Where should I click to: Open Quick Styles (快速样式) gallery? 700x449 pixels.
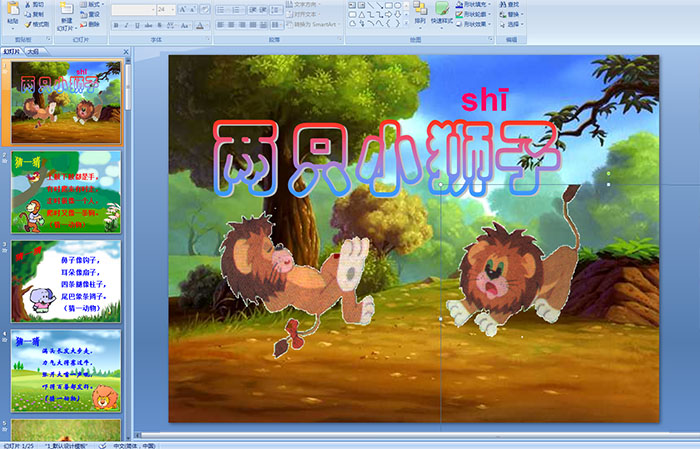coord(442,15)
